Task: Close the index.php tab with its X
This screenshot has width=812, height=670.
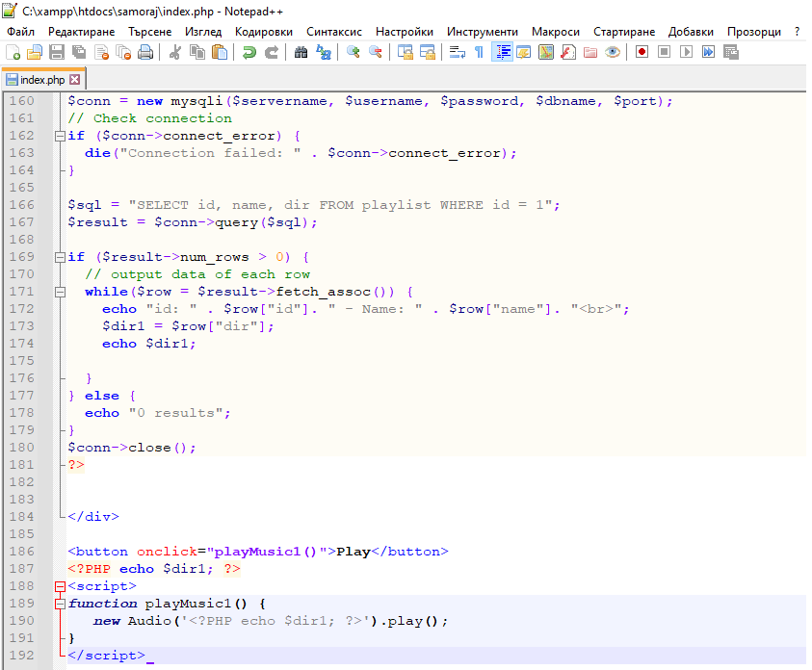Action: pyautogui.click(x=75, y=80)
